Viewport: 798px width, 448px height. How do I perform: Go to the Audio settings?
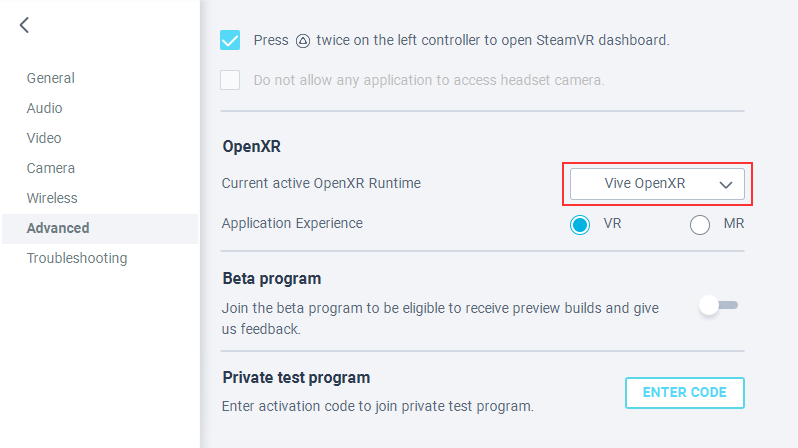click(x=45, y=108)
